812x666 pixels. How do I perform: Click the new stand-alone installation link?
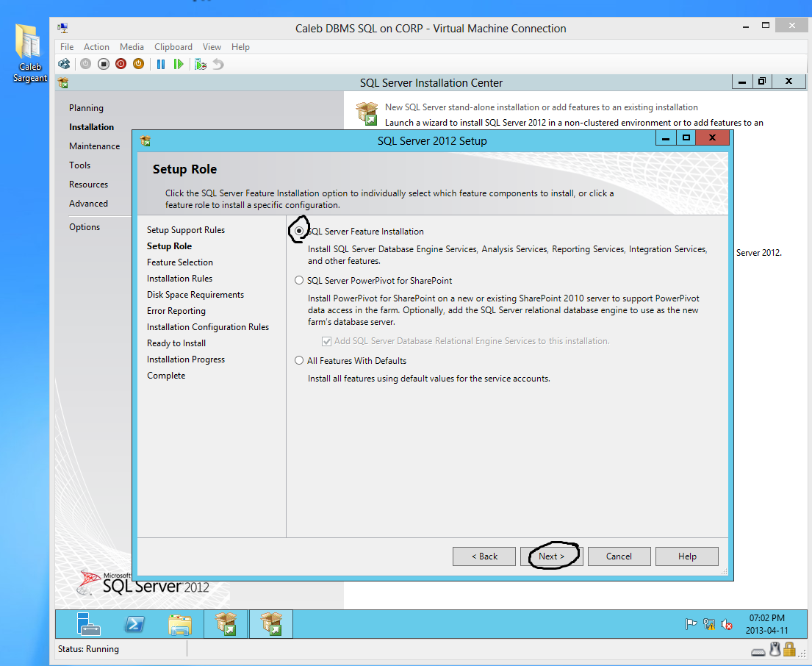point(541,107)
